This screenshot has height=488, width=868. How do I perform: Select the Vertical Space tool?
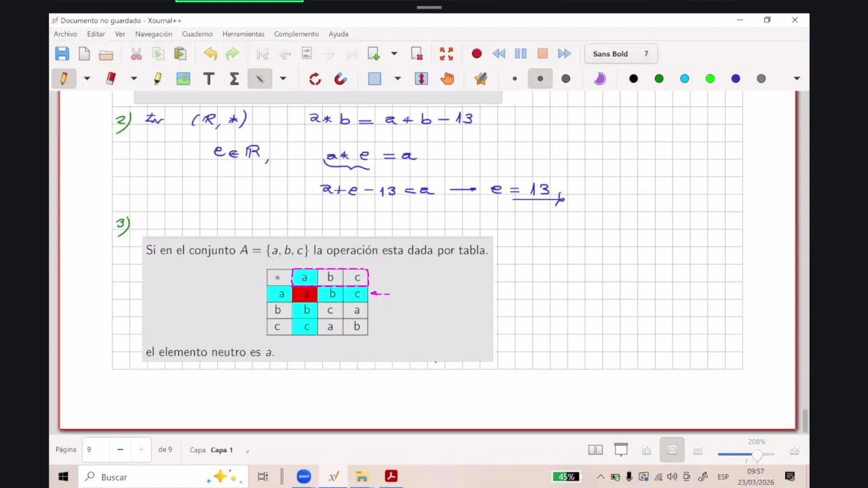pos(421,79)
